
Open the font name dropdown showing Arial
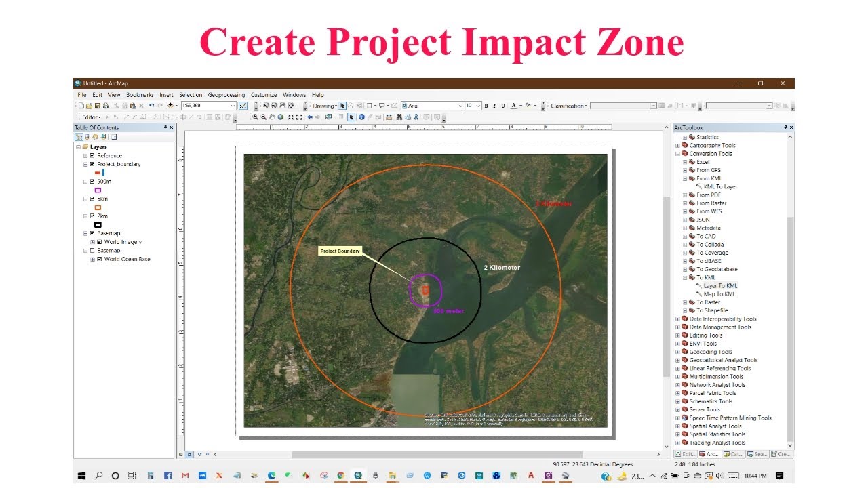(460, 106)
